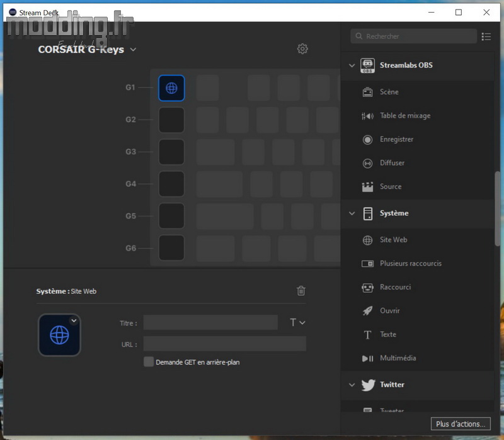Viewport: 504px width, 440px height.
Task: Maximize the Stream Deck window
Action: (459, 12)
